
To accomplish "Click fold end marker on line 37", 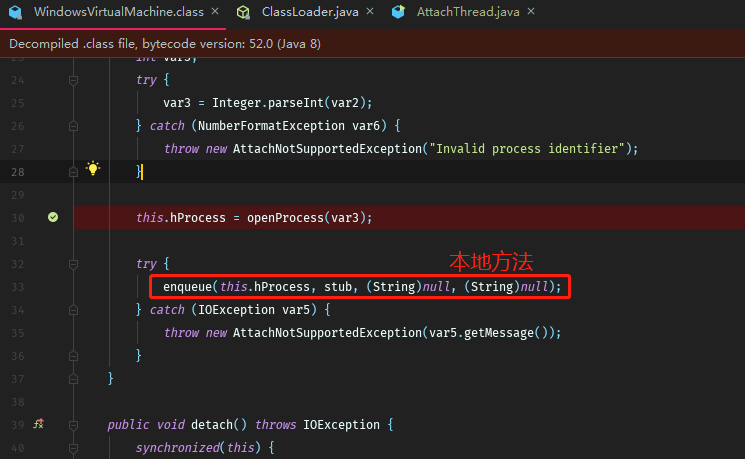I will (x=73, y=379).
